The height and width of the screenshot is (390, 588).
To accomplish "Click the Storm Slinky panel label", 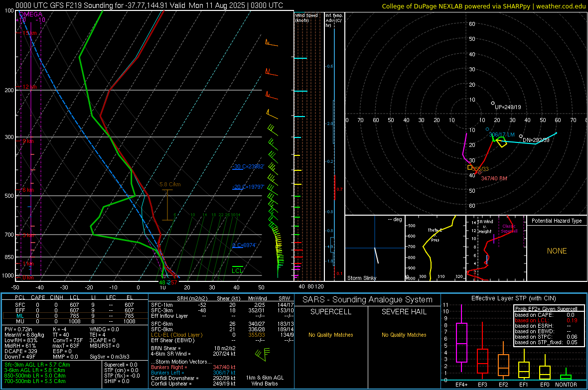I will [x=361, y=278].
